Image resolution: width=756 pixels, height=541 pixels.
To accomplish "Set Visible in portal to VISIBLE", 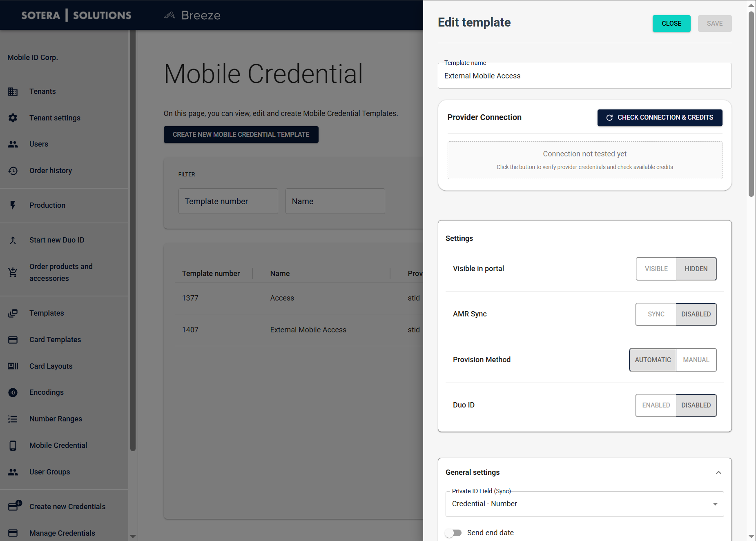I will (x=656, y=269).
